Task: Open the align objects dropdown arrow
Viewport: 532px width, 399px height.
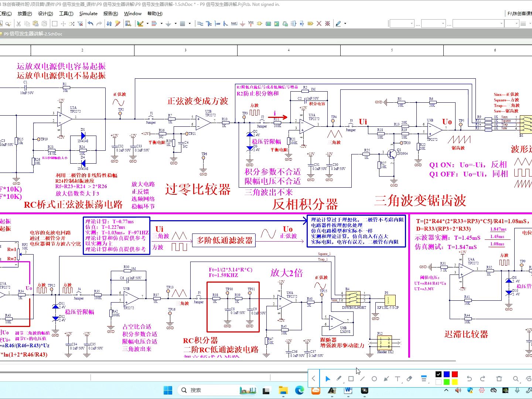Action: coord(161,24)
